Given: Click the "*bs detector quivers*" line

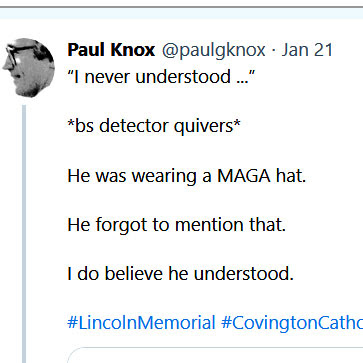Looking at the screenshot, I should click(x=154, y=126).
